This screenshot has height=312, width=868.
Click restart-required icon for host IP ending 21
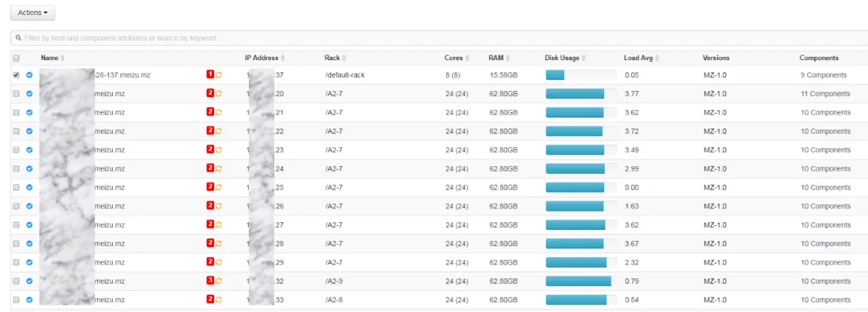coord(219,112)
